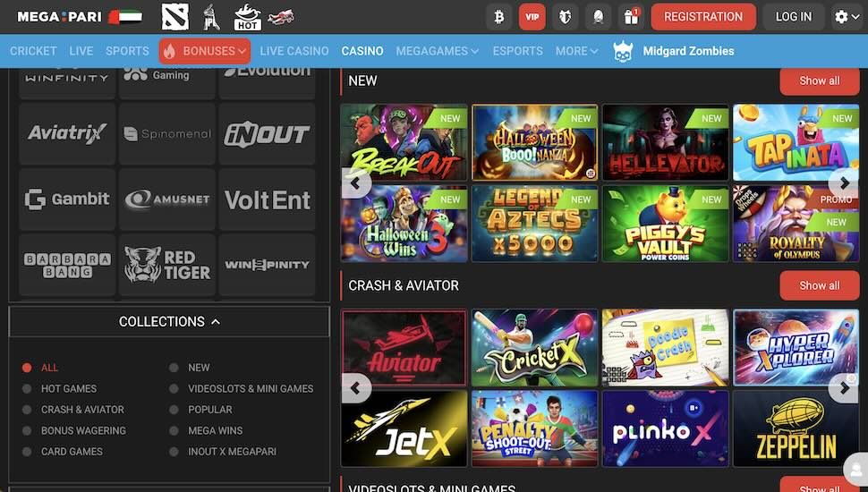Click the red VIP badge icon

point(532,17)
